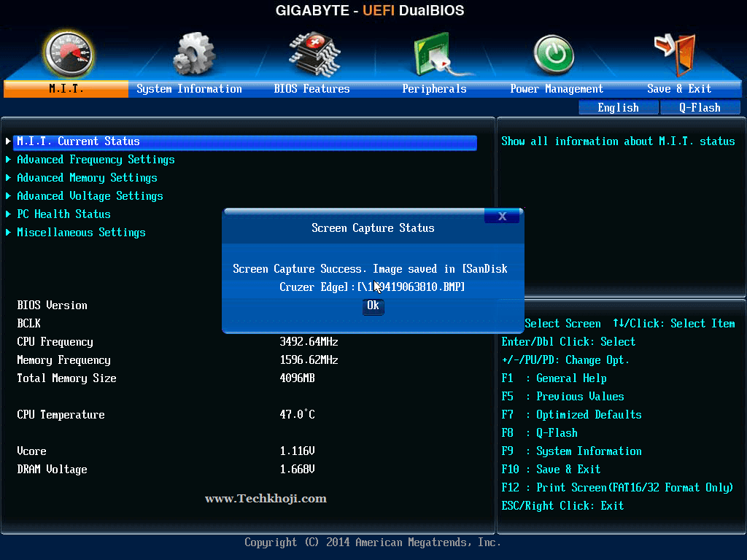Switch to the BIOS Features tab
Viewport: 747px width, 560px height.
tap(311, 89)
